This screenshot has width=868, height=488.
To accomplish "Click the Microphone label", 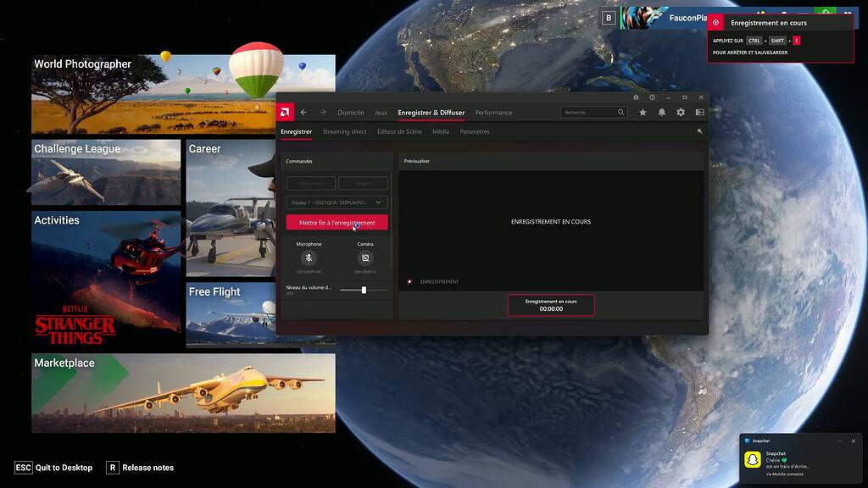I will pyautogui.click(x=309, y=244).
